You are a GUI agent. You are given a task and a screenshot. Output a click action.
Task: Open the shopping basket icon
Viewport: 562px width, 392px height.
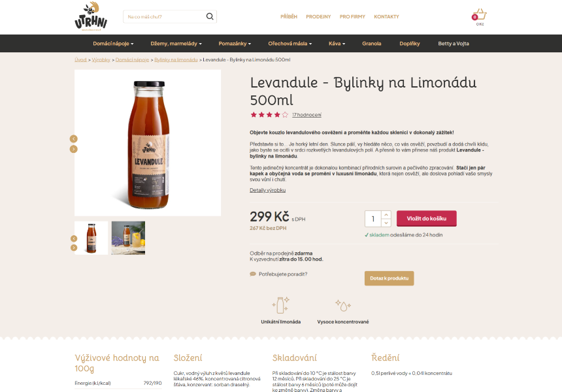[480, 15]
